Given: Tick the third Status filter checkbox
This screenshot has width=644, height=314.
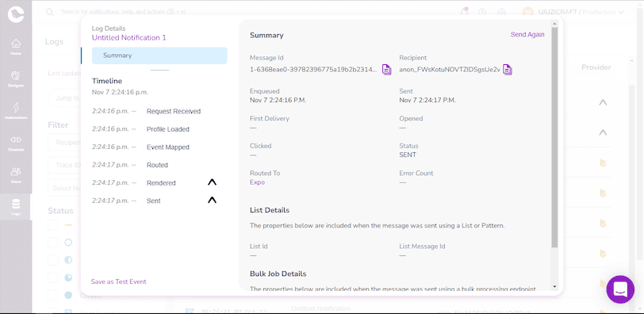Looking at the screenshot, I should coord(53,260).
